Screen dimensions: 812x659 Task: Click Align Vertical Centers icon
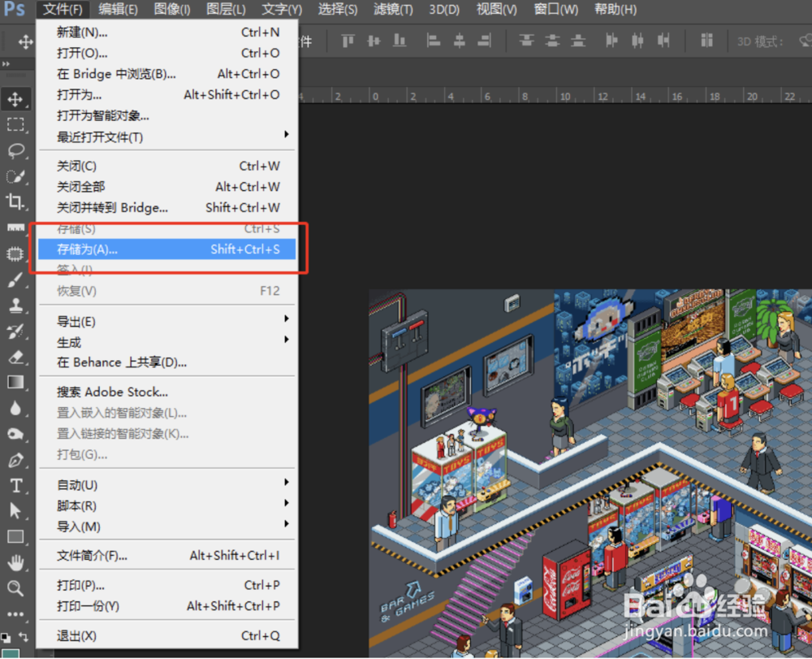click(374, 41)
